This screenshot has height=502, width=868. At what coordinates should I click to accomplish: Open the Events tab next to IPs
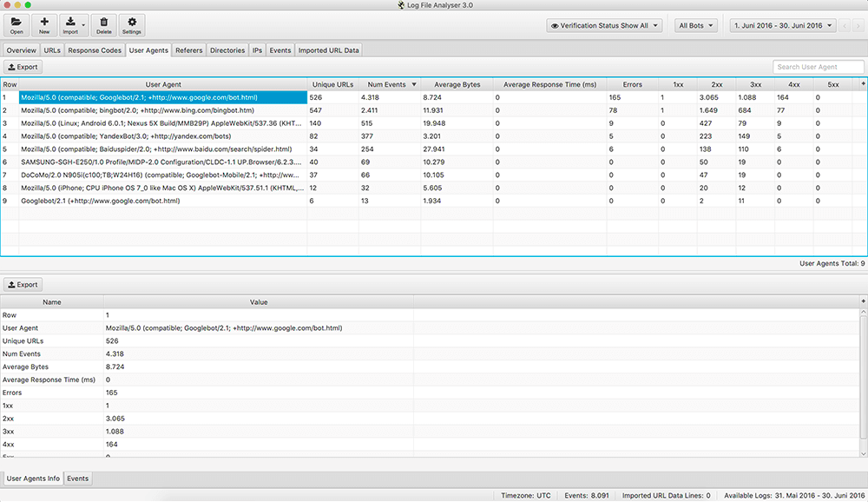[280, 50]
